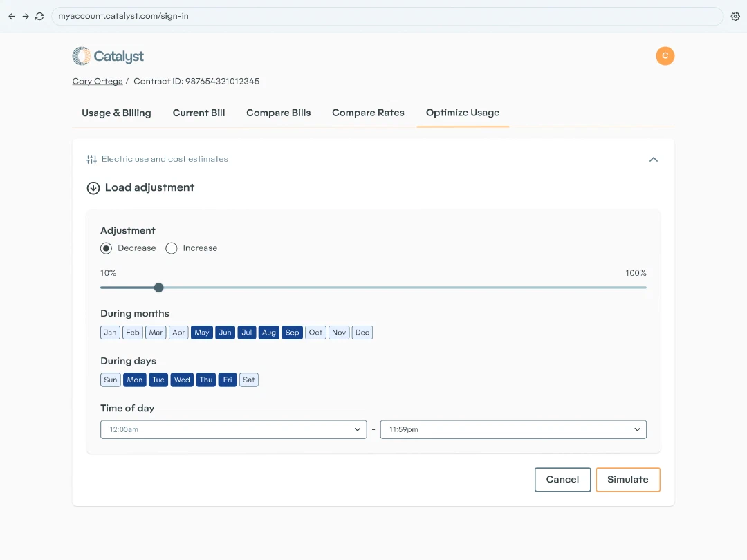Deselect the Mon day chip
747x560 pixels.
(x=135, y=380)
